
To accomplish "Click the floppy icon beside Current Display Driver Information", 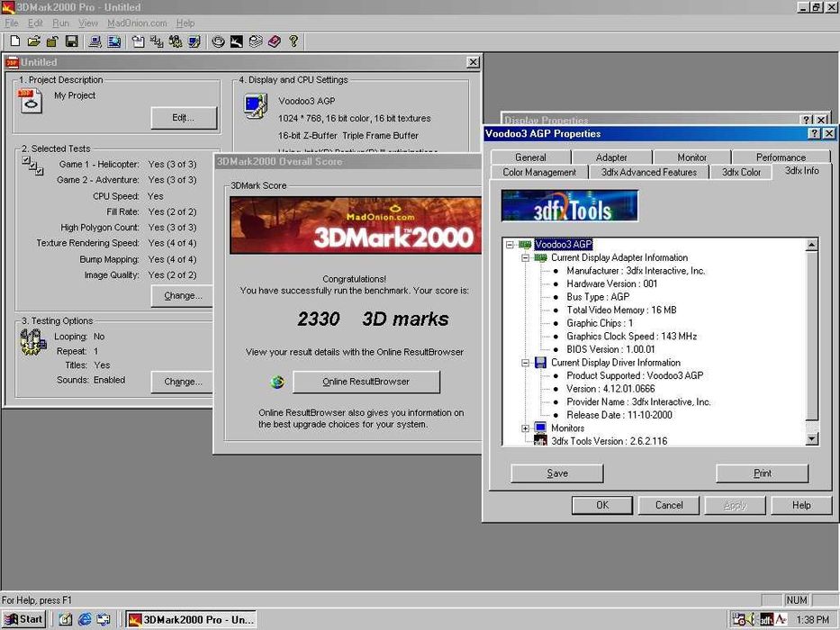I will pos(540,363).
